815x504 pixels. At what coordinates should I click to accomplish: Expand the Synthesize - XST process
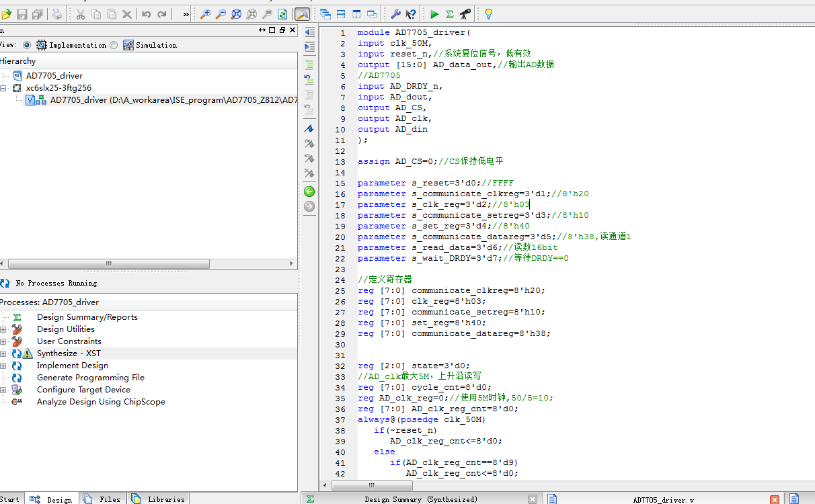click(x=3, y=353)
